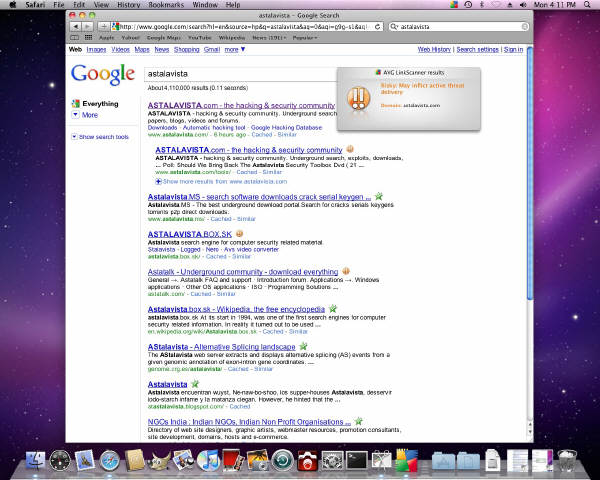Viewport: 600px width, 480px height.
Task: Expand the More options in Google sidebar
Action: [85, 114]
